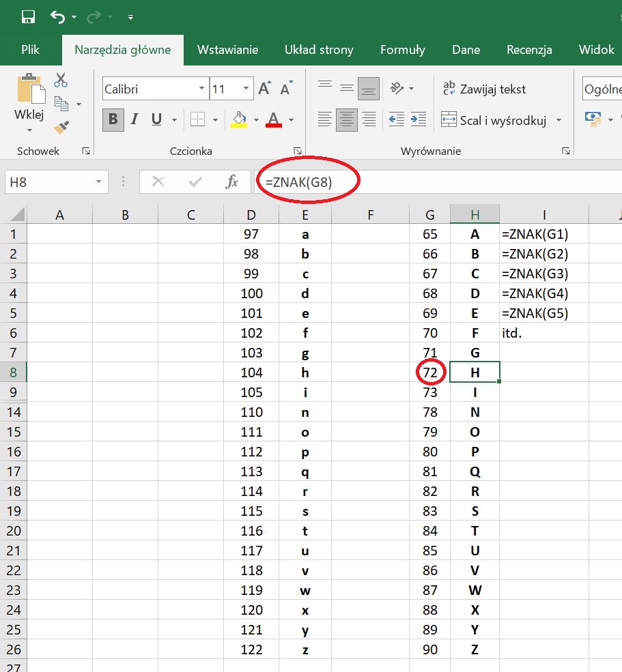Open the Name Box dropdown arrow
Viewport: 622px width, 672px height.
98,182
